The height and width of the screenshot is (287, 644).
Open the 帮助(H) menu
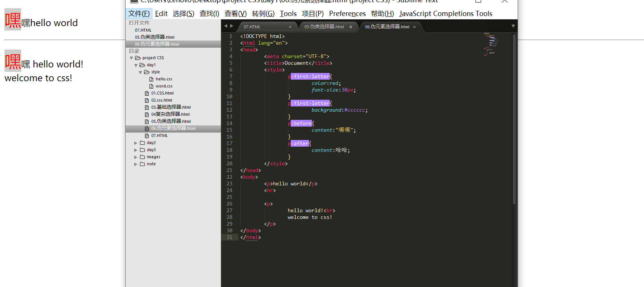coord(383,14)
